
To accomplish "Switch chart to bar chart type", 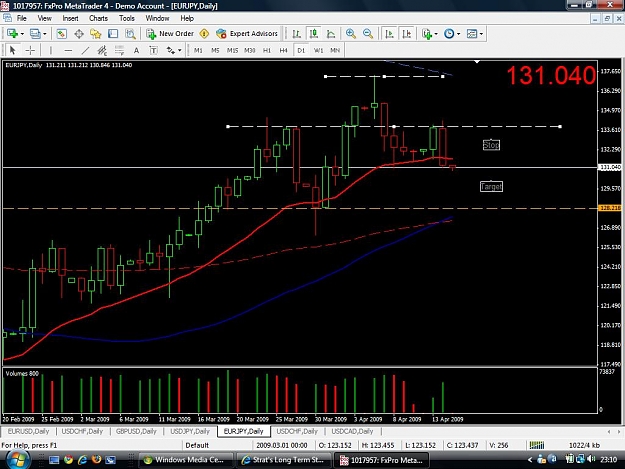I will [x=297, y=34].
